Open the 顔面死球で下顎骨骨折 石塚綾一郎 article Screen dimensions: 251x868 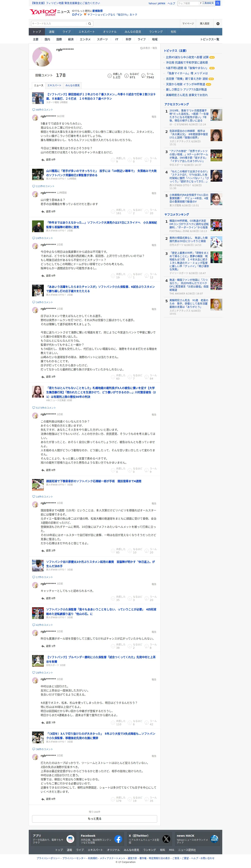point(93,482)
